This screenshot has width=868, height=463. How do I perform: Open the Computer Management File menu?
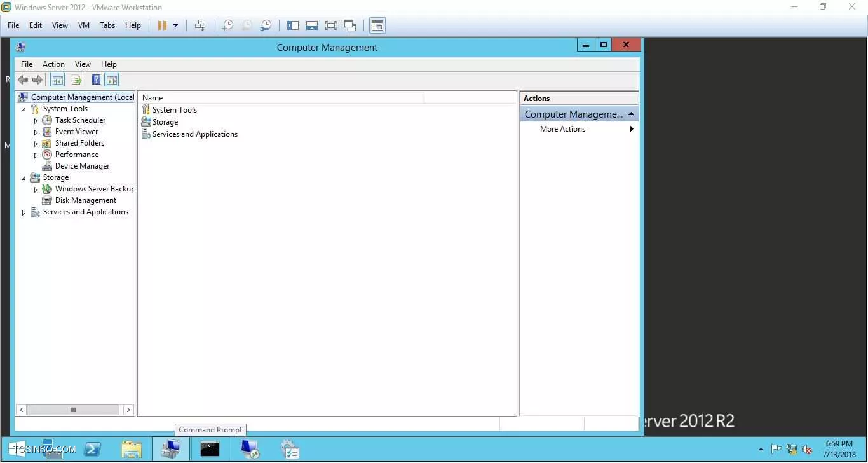[27, 64]
